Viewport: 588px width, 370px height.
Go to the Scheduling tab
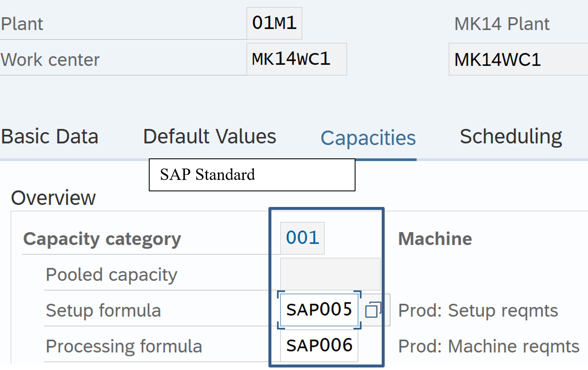pyautogui.click(x=511, y=137)
